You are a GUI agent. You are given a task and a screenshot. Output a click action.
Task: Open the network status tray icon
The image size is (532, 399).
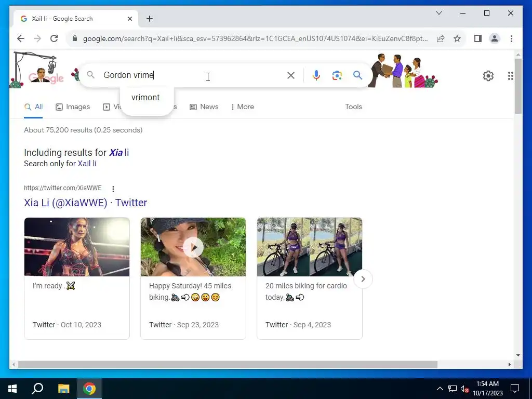453,389
